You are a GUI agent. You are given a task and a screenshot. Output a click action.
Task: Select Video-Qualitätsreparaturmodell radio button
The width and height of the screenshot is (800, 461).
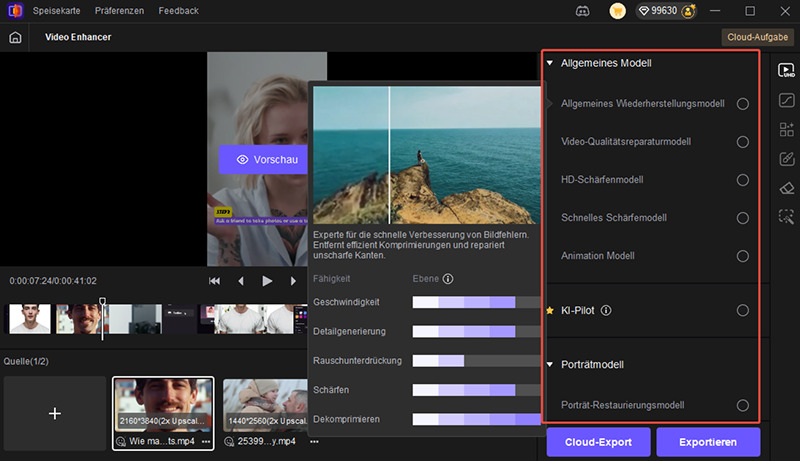click(743, 142)
